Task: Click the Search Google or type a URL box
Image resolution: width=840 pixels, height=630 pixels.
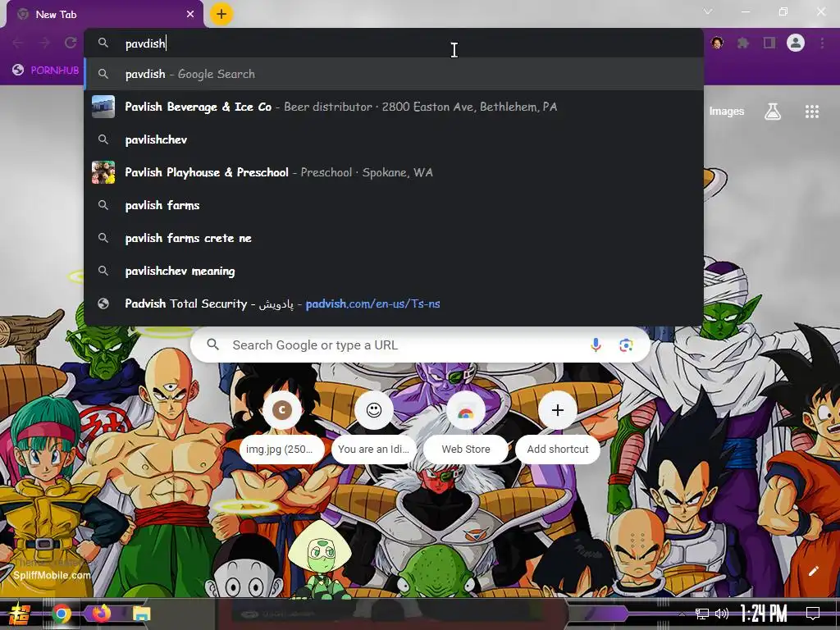Action: 421,345
